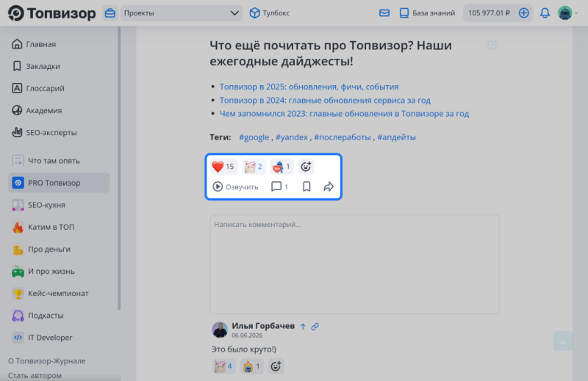588x381 pixels.
Task: Copy the comment link icon
Action: [x=315, y=327]
